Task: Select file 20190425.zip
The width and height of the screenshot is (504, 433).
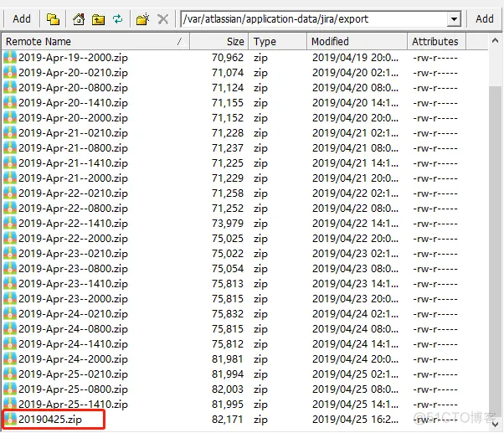Action: coord(50,420)
